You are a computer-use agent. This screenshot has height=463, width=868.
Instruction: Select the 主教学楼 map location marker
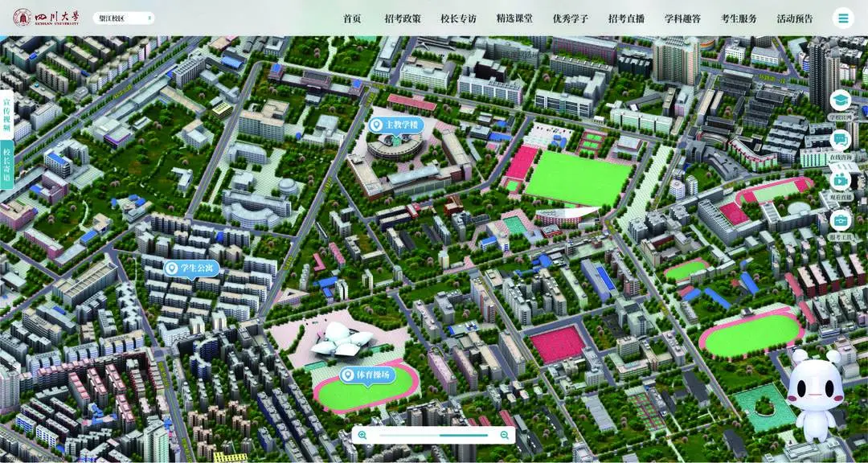(394, 125)
